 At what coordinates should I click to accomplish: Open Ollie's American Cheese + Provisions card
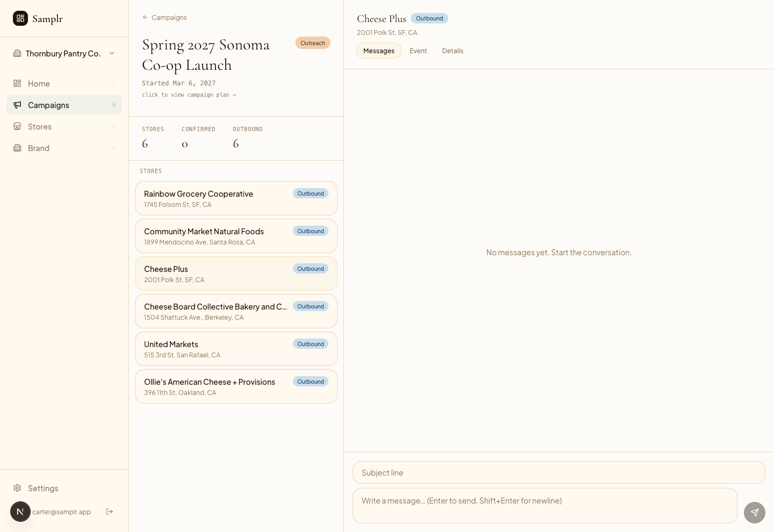tap(236, 386)
